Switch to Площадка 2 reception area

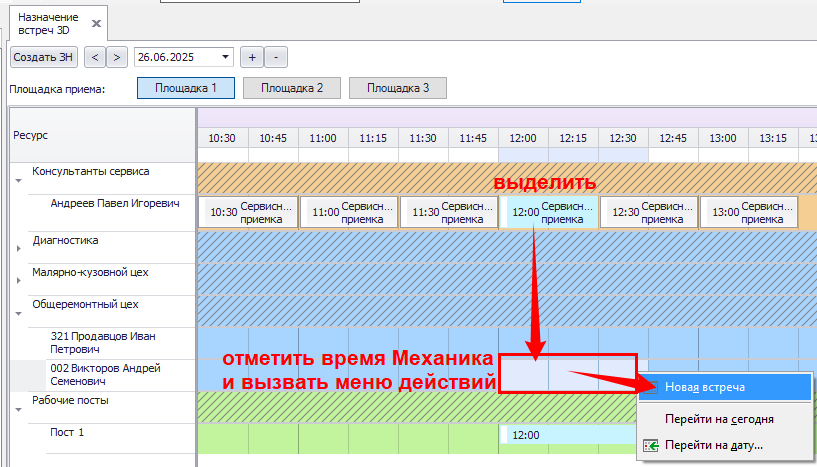(291, 88)
